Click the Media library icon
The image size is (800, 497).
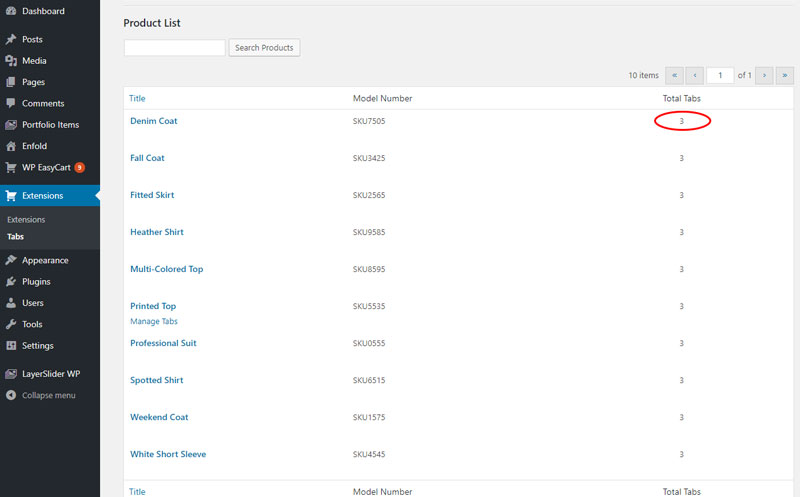point(11,61)
